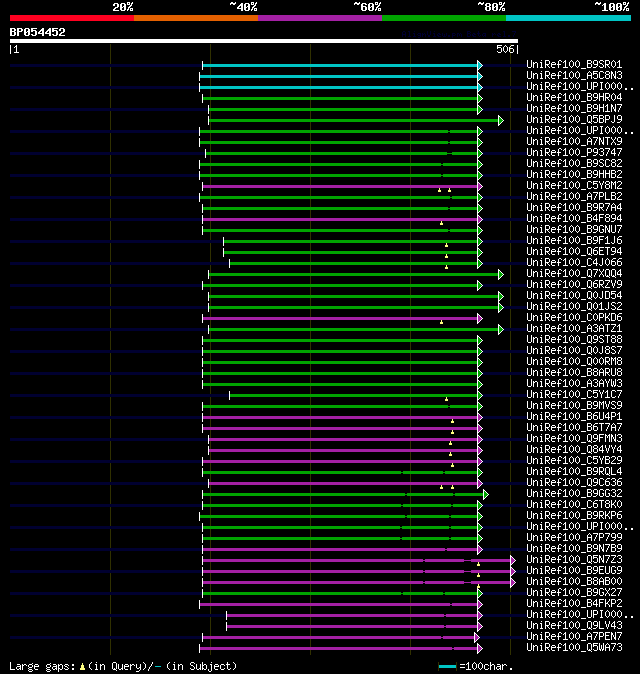Open hit UniRef100_B6T7A7
This screenshot has height=674, width=640.
574,428
